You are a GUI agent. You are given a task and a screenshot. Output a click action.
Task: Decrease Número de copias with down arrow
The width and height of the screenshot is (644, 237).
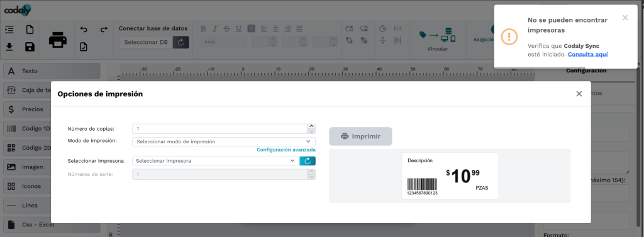(311, 131)
